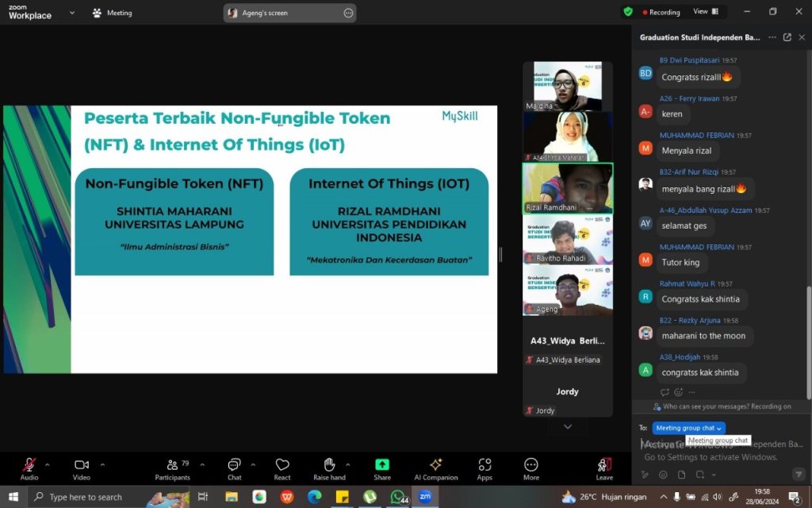The width and height of the screenshot is (812, 508).
Task: Open AI Companion
Action: coord(435,467)
